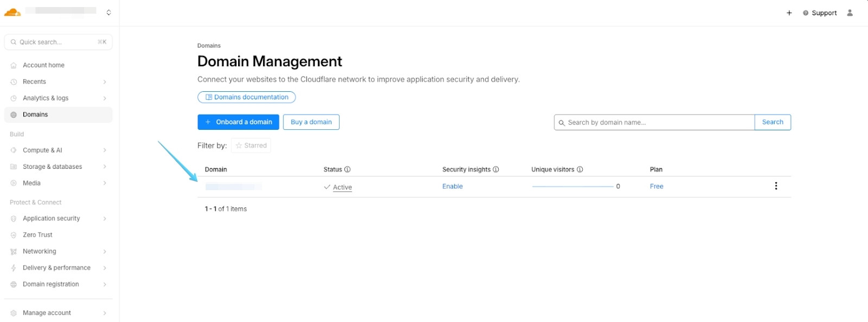
Task: Expand the Recents chevron
Action: tap(105, 82)
